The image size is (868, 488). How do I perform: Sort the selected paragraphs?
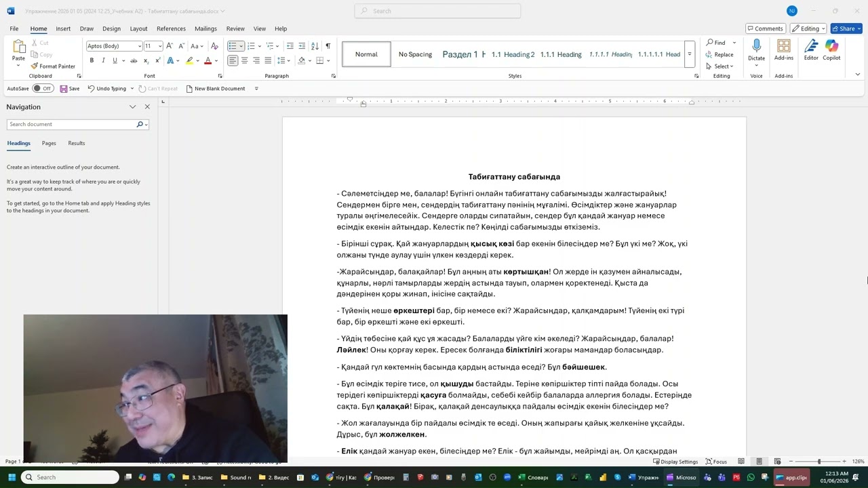(x=315, y=46)
